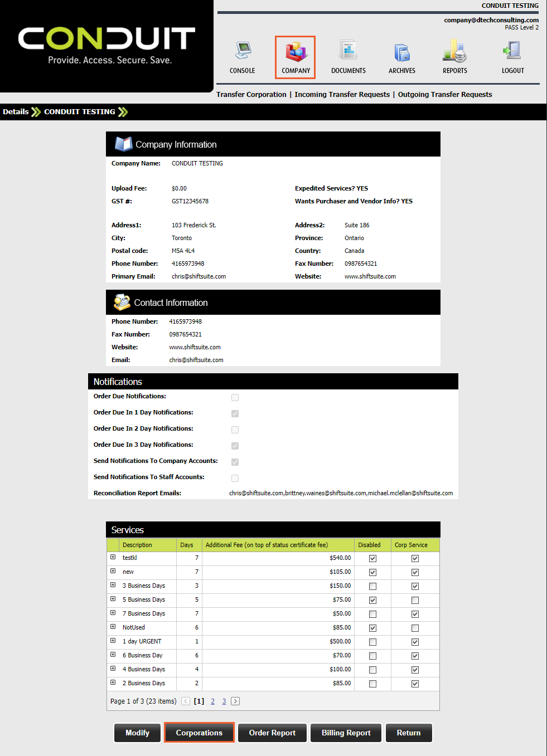
Task: Go to the next services page arrow
Action: [x=235, y=701]
